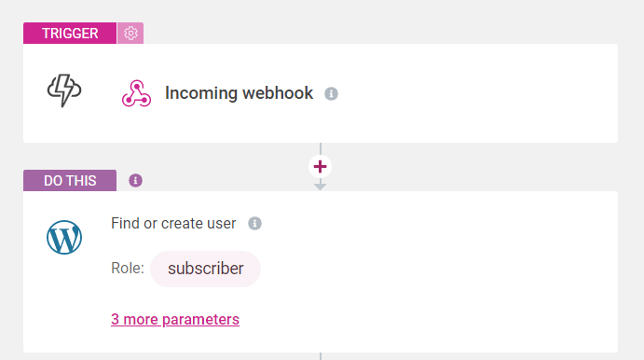
Task: Click the Role: field label
Action: coord(128,269)
